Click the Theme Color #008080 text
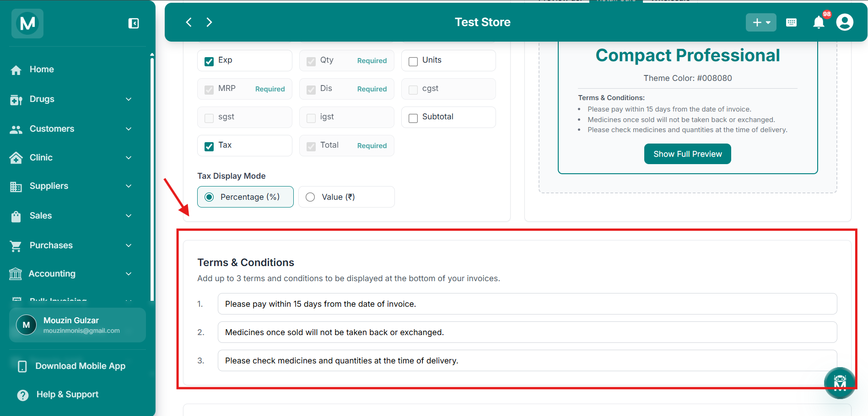The image size is (868, 416). pyautogui.click(x=687, y=78)
